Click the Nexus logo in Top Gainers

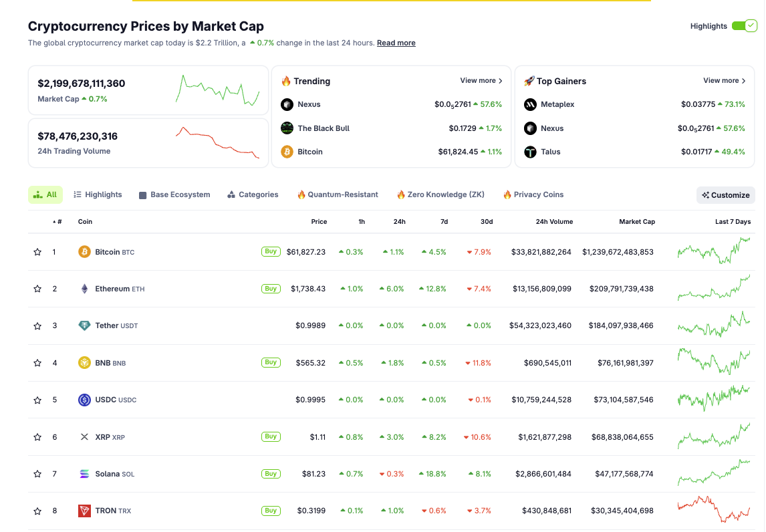click(530, 128)
